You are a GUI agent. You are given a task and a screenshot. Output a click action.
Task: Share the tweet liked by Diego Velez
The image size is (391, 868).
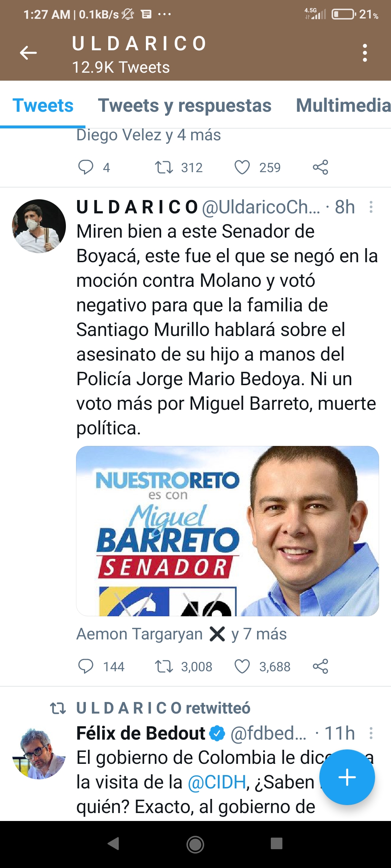coord(320,167)
